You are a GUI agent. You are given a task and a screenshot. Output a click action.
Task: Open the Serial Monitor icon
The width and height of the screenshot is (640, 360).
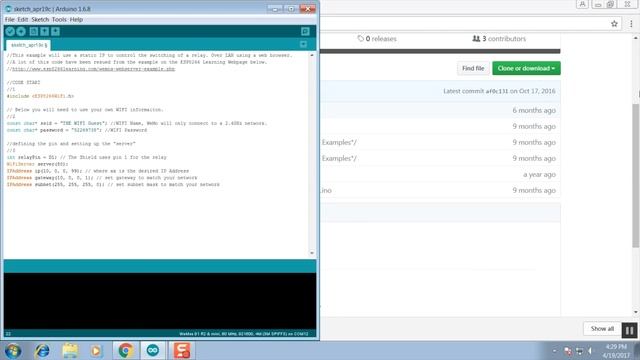click(305, 31)
